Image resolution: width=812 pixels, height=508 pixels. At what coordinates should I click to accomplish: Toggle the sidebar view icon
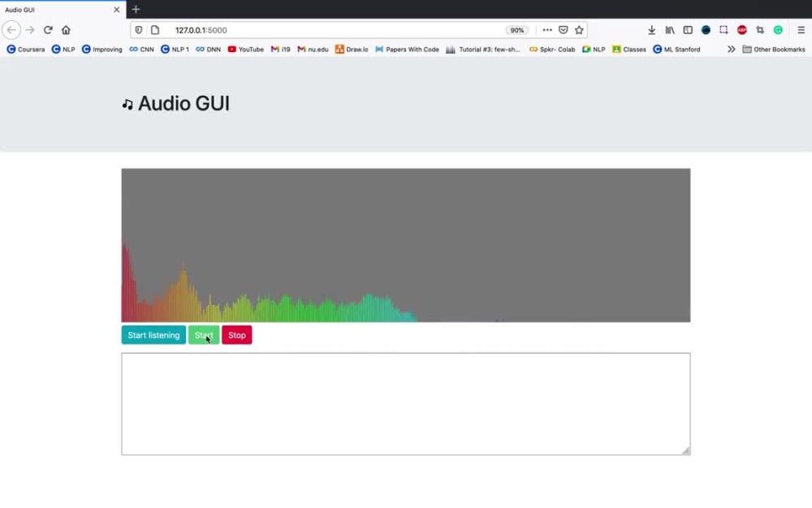click(688, 30)
